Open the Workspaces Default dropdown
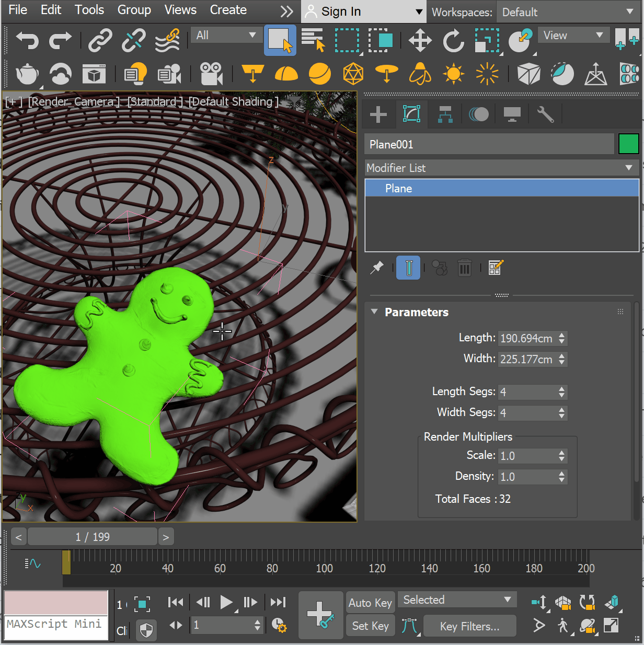This screenshot has width=644, height=645. tap(567, 12)
